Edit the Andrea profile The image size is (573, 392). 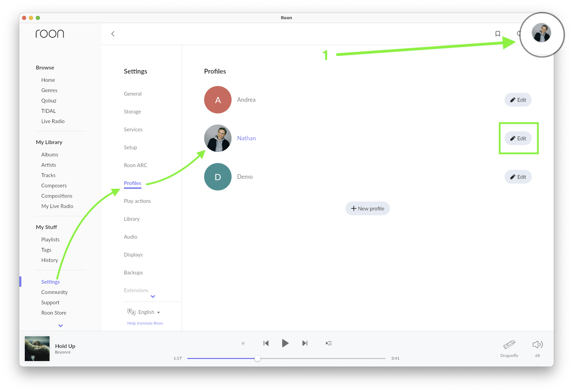tap(518, 100)
